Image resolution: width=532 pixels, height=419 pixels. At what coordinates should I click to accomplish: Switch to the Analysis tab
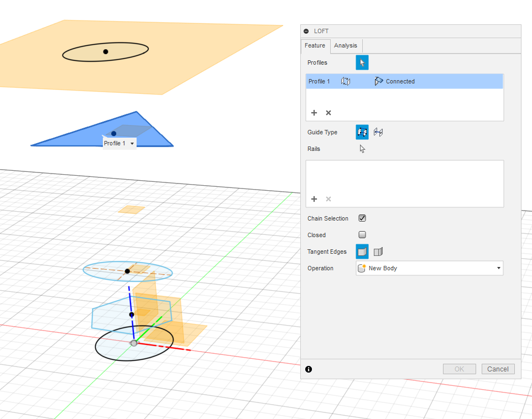click(x=346, y=45)
